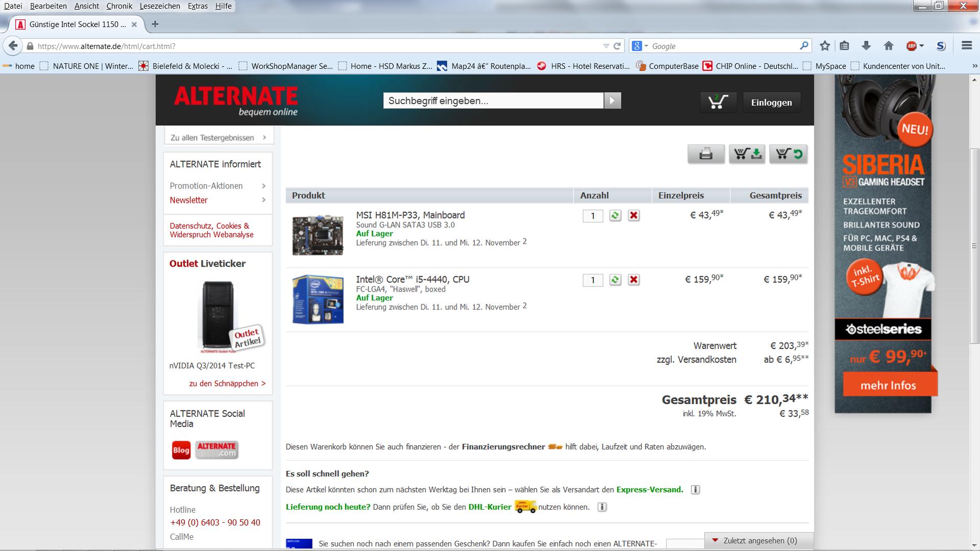Open the Lesezeichen menu
Screen dimensions: 980x551
(160, 6)
